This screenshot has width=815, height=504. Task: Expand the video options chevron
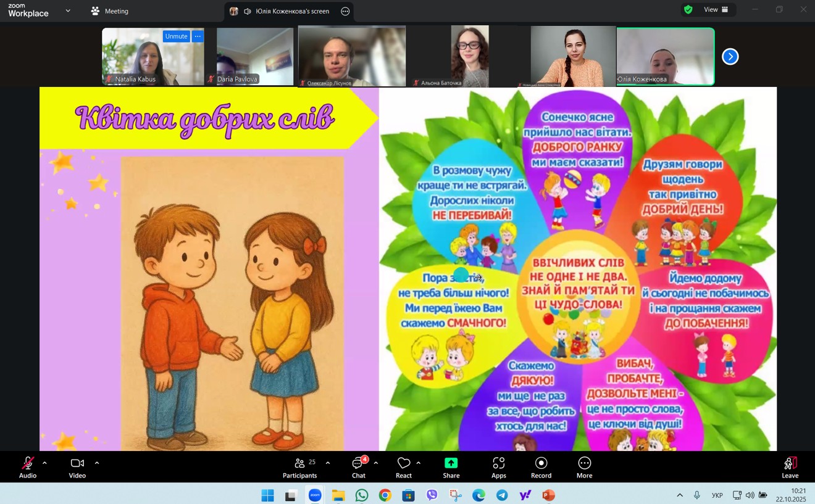point(97,463)
